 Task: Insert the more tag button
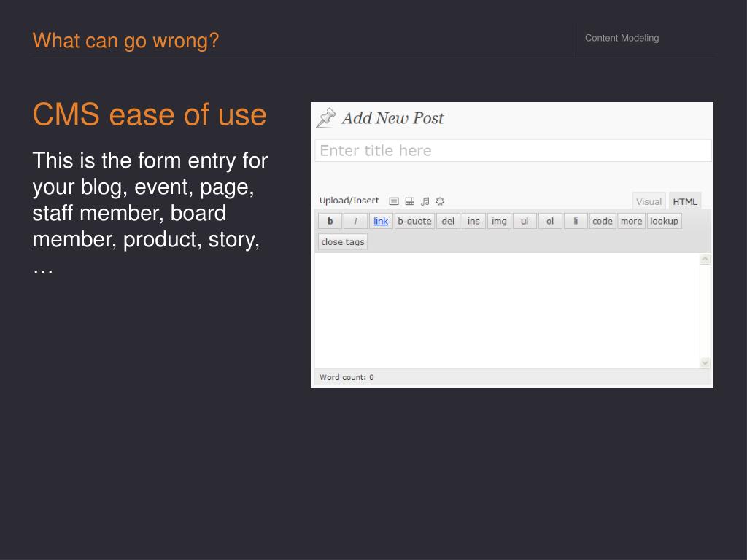[x=631, y=221]
